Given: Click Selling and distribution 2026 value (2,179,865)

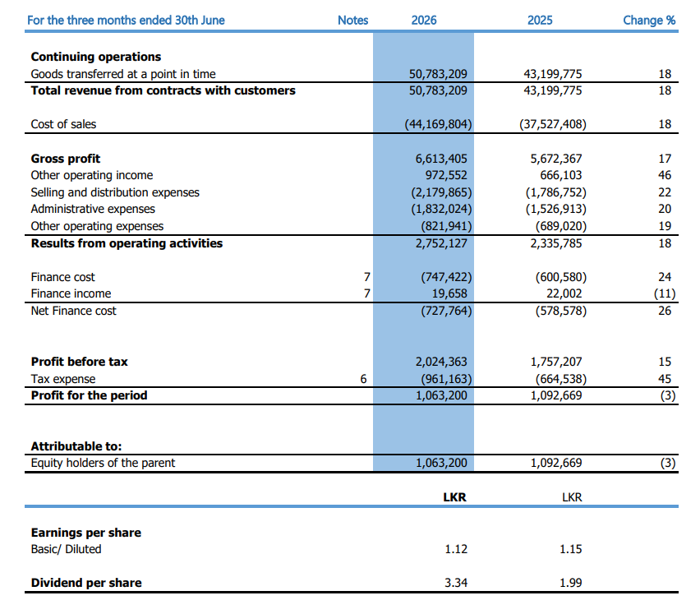Looking at the screenshot, I should click(441, 192).
